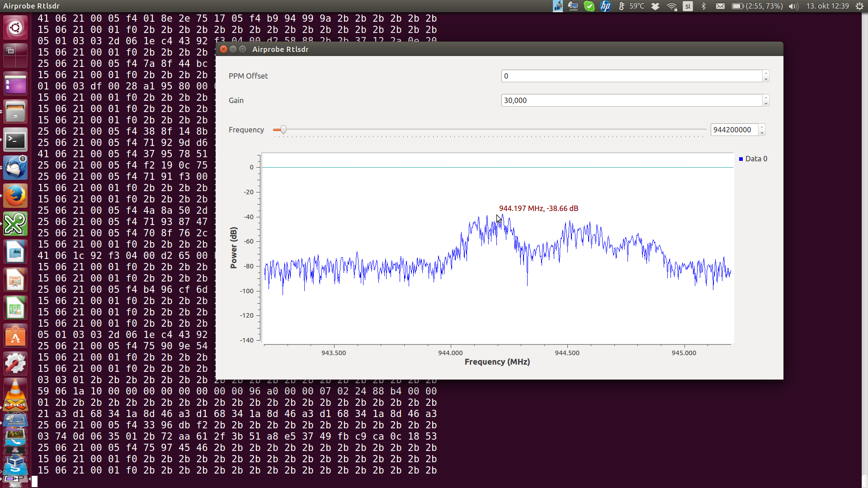Click the Frequency slider handle
The height and width of the screenshot is (488, 868).
(x=283, y=130)
